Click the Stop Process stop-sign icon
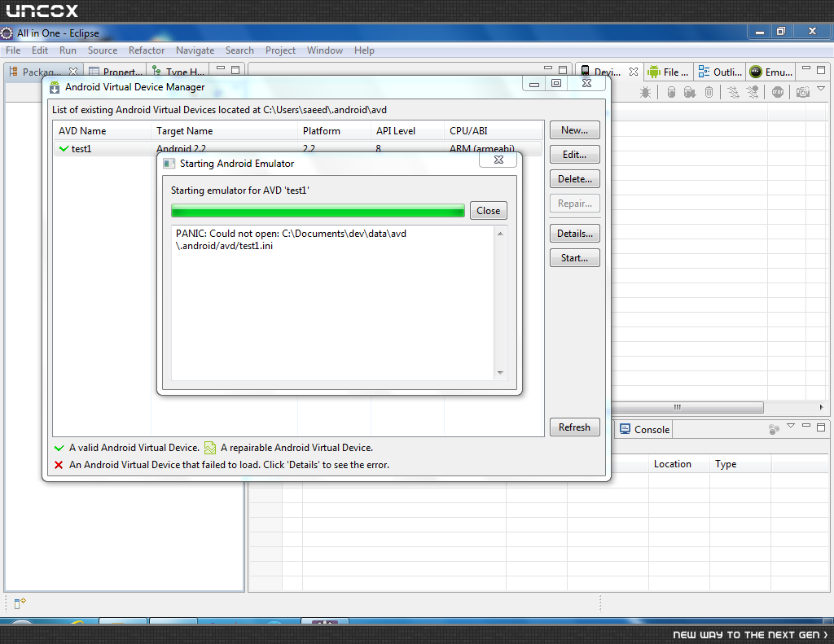The width and height of the screenshot is (834, 644). [778, 92]
